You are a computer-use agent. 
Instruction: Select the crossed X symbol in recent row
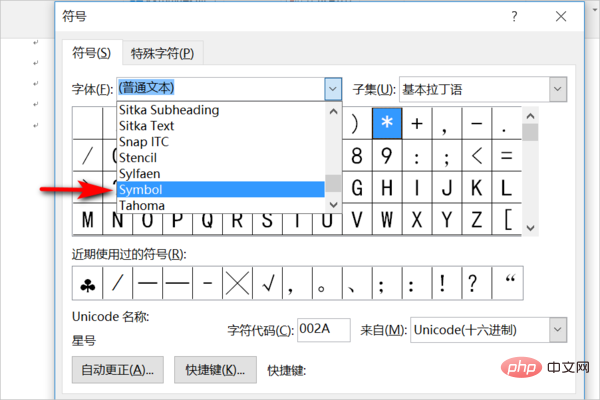(236, 284)
